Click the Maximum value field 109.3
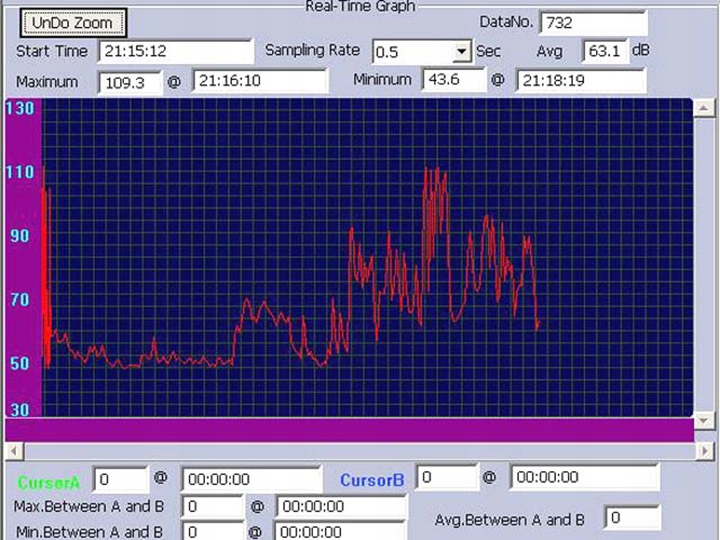 click(130, 82)
